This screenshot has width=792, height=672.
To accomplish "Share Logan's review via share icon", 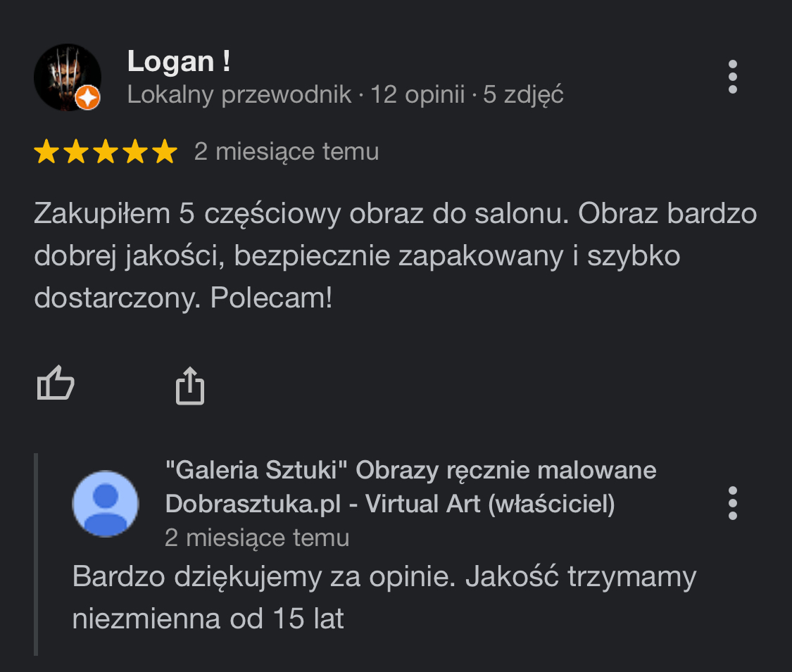I will click(190, 386).
